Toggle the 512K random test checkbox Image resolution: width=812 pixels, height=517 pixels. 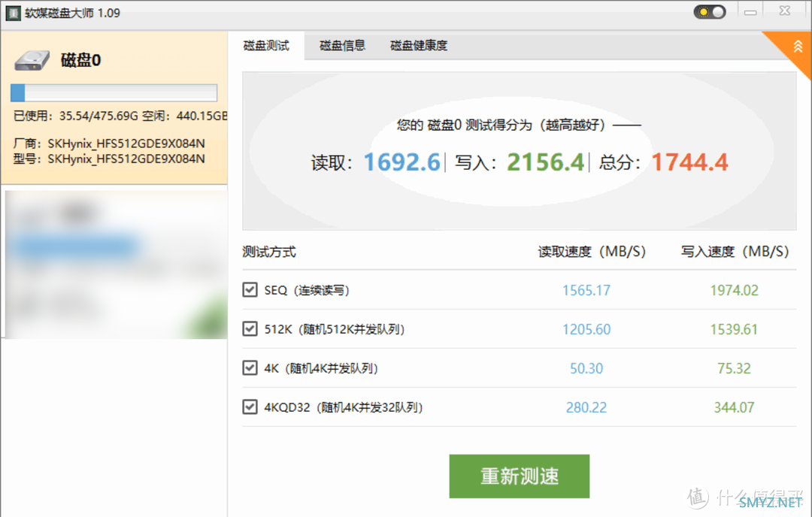tap(250, 329)
